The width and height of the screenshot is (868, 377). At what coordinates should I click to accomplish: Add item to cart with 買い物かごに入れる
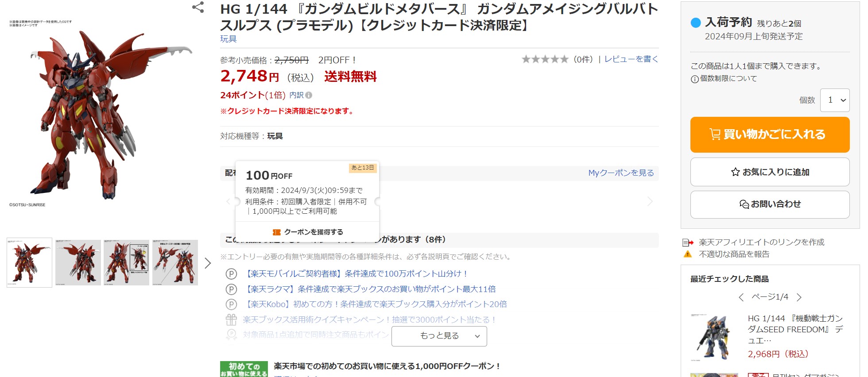(x=770, y=135)
